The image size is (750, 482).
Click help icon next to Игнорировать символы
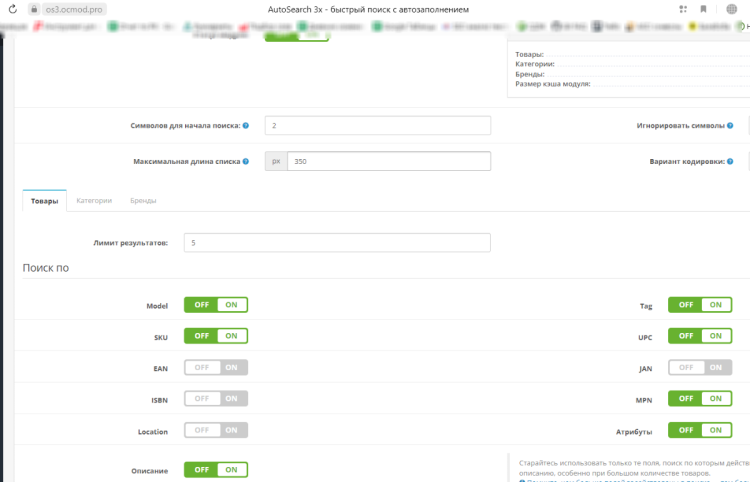(x=730, y=126)
